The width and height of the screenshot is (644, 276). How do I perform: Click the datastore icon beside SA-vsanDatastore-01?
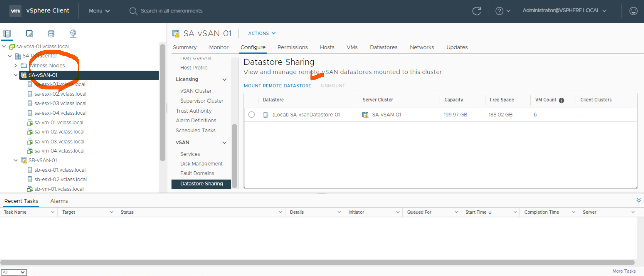(x=265, y=115)
